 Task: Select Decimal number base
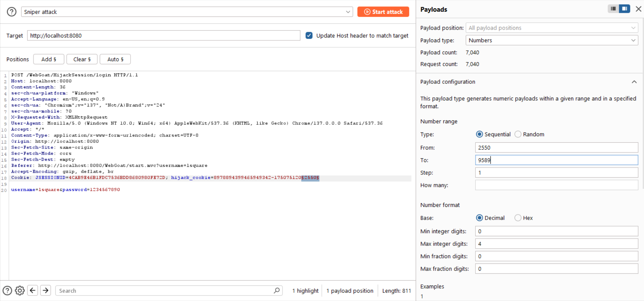[479, 218]
